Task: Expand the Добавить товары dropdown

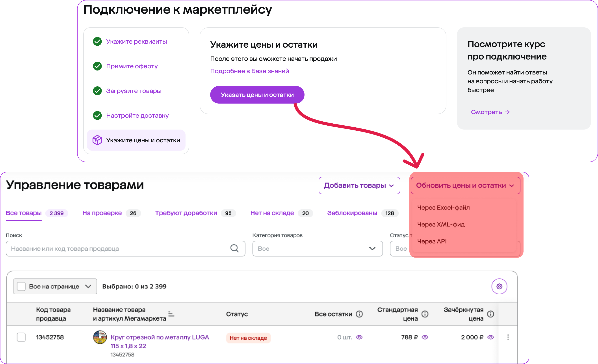Action: point(359,185)
